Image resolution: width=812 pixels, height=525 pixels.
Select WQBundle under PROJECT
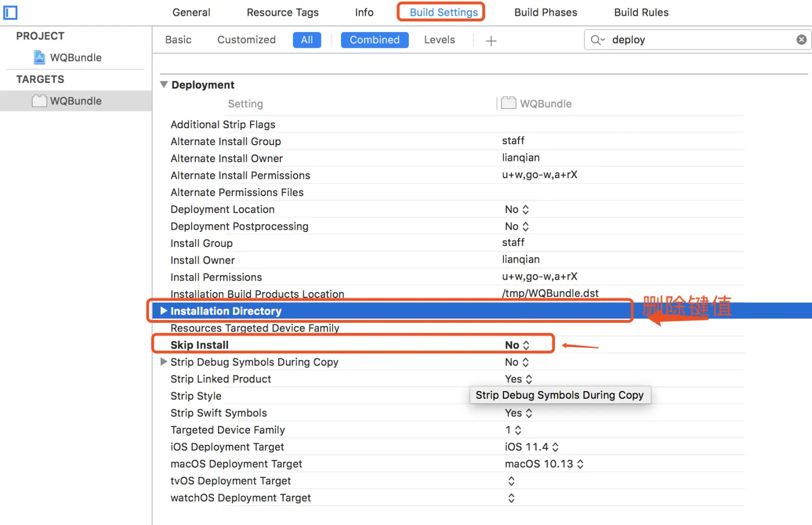click(75, 57)
